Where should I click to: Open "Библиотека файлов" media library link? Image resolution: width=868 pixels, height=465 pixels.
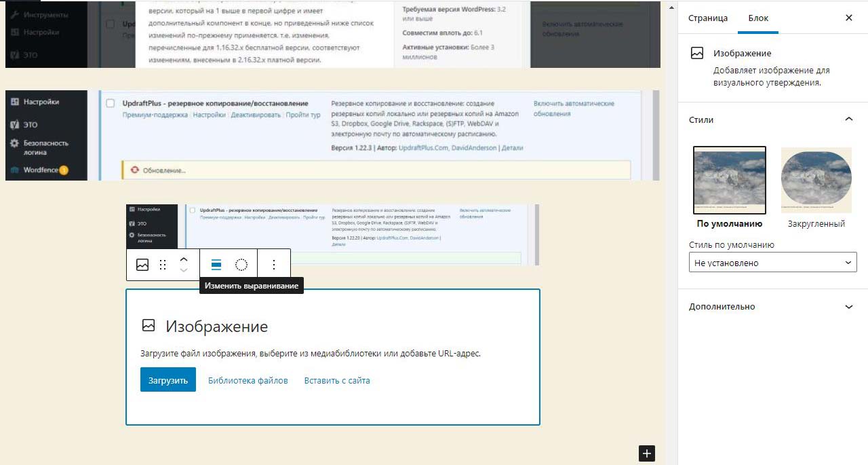(x=248, y=380)
